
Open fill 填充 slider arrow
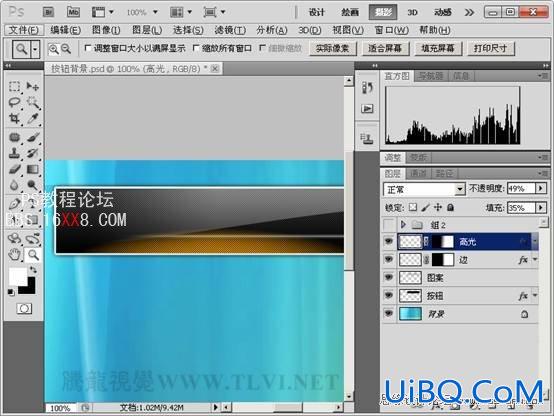click(541, 207)
